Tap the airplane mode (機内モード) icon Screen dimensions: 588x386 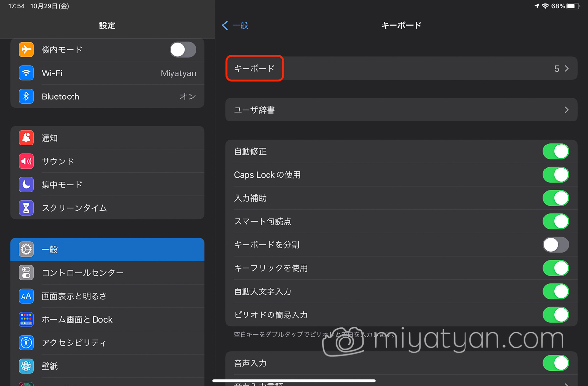[x=26, y=49]
